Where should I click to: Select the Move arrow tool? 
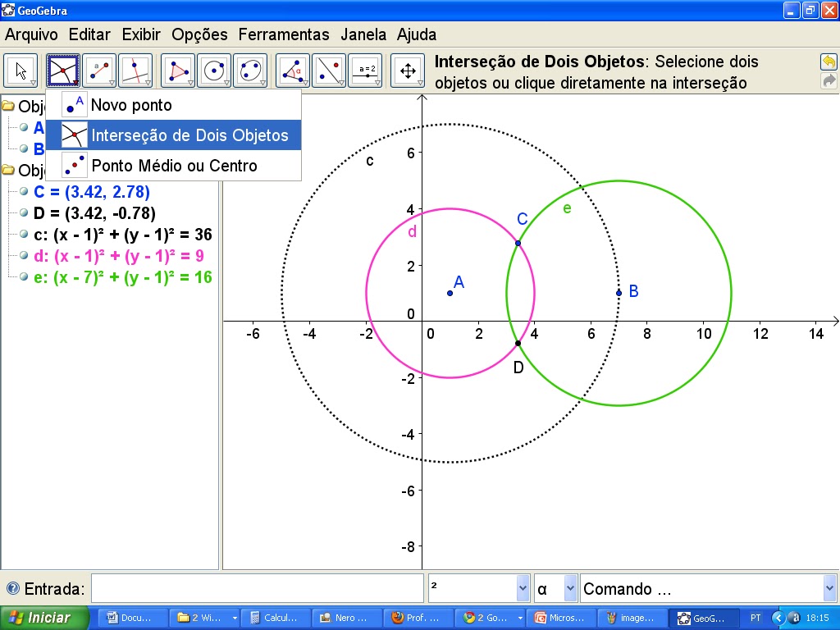click(21, 71)
